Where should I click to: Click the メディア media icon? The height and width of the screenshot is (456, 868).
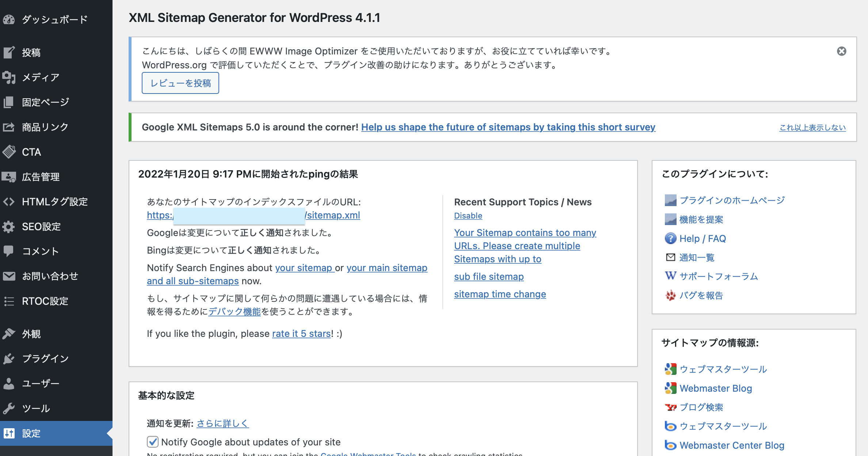[9, 77]
